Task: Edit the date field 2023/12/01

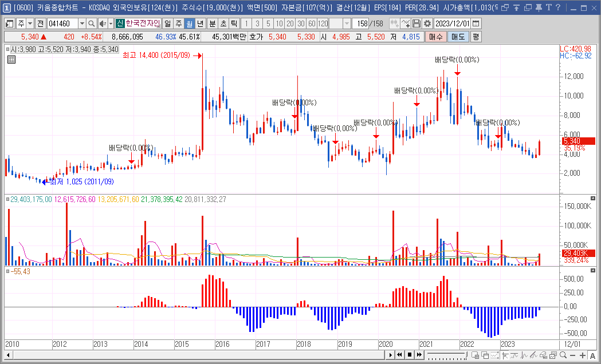Action: pyautogui.click(x=452, y=23)
